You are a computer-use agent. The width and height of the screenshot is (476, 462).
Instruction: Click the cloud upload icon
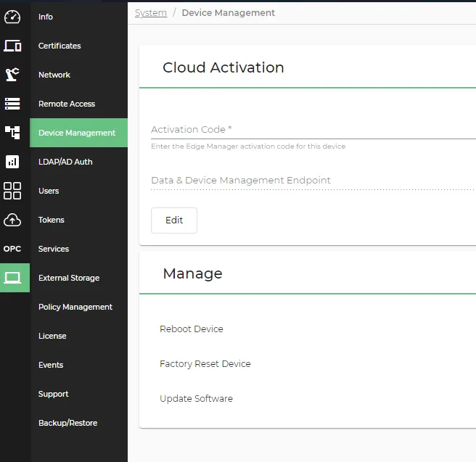12,220
